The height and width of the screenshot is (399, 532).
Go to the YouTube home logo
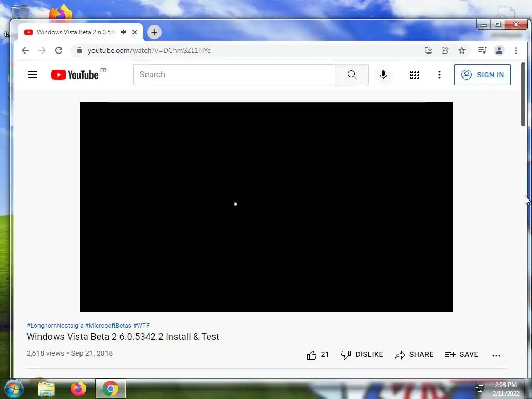click(x=75, y=75)
